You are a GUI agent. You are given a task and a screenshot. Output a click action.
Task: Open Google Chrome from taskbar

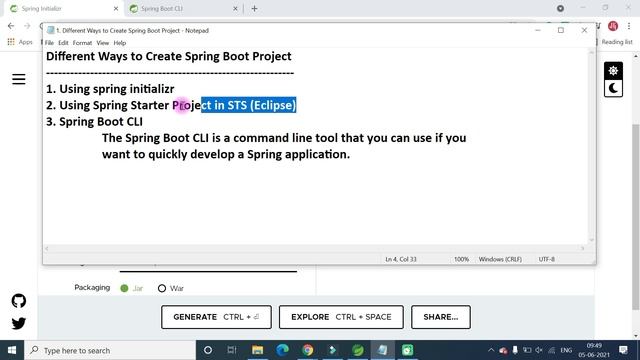tap(308, 350)
